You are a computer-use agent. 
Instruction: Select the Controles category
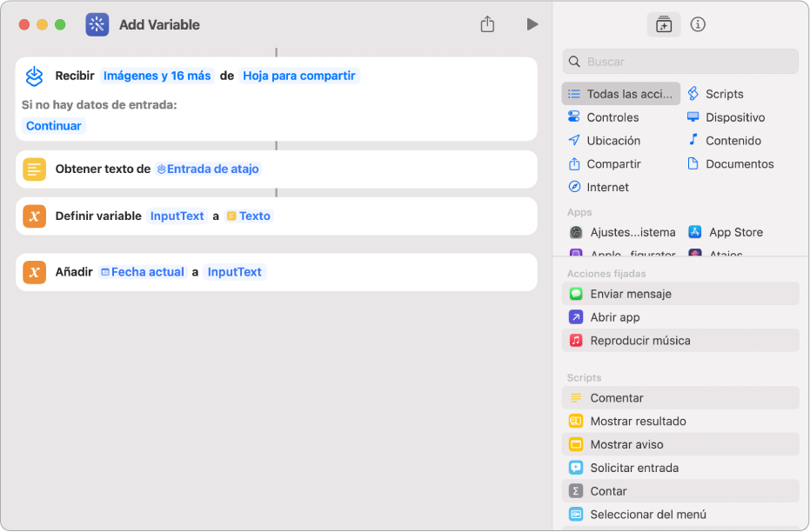pyautogui.click(x=604, y=117)
